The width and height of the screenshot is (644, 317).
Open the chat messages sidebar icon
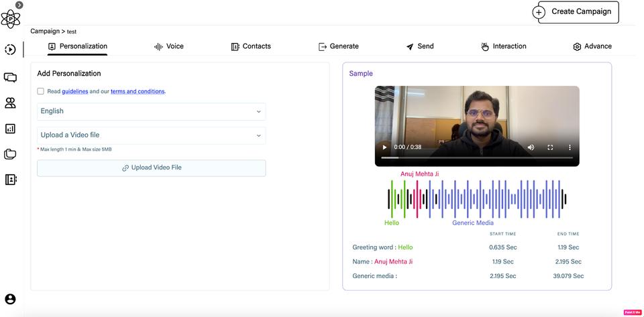pyautogui.click(x=10, y=77)
